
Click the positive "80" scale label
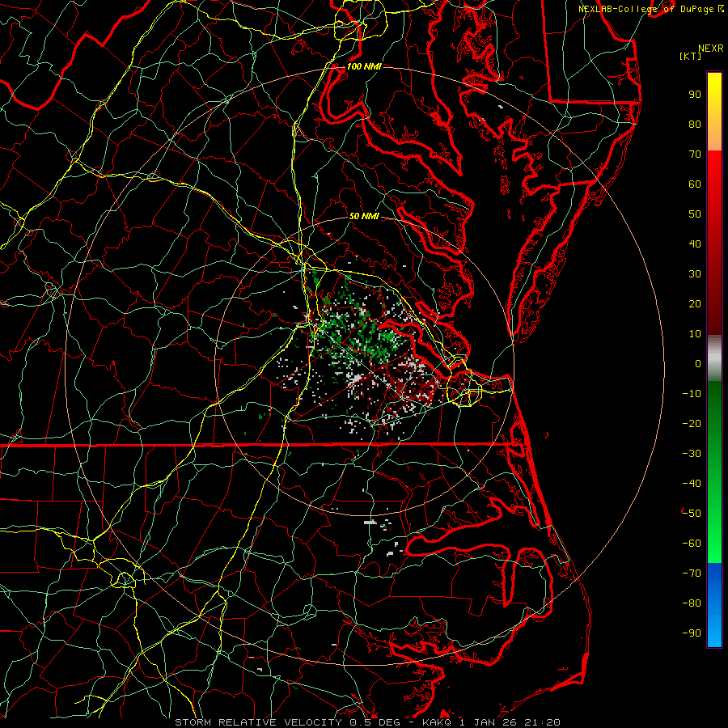(695, 125)
